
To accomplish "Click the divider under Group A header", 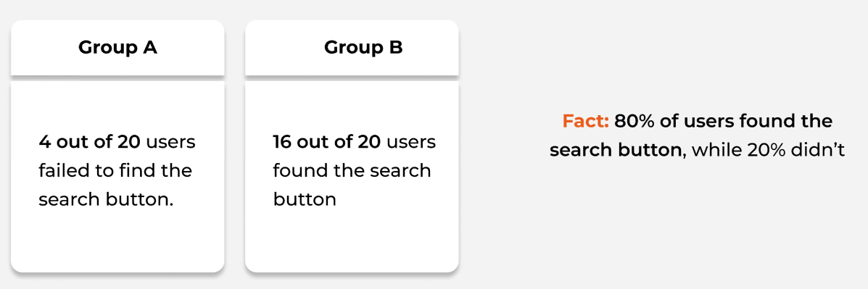I will pos(117,78).
